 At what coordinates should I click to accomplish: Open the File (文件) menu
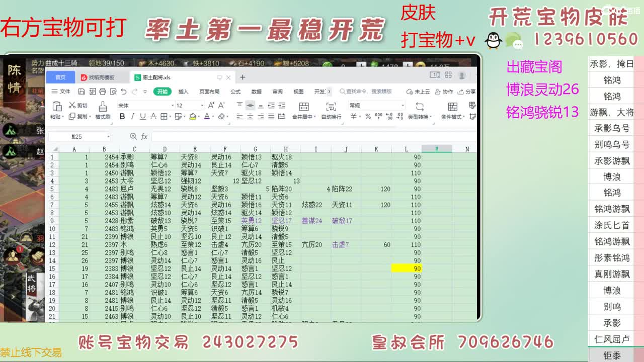tap(61, 92)
